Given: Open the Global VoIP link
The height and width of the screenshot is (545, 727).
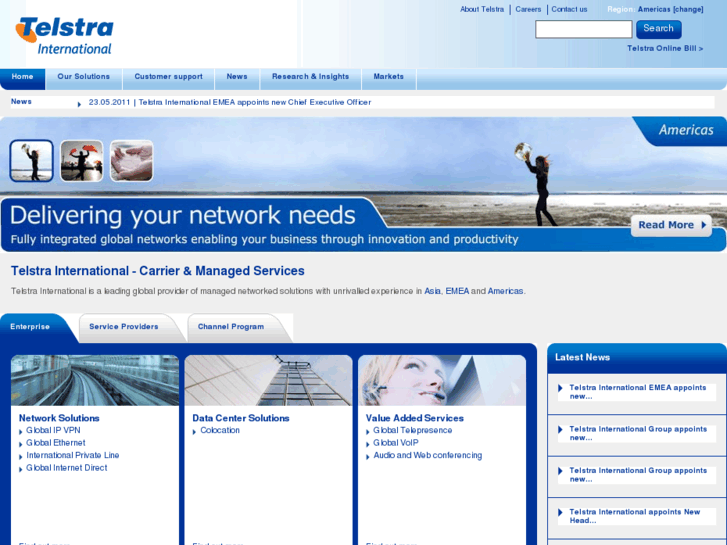Looking at the screenshot, I should pyautogui.click(x=396, y=443).
